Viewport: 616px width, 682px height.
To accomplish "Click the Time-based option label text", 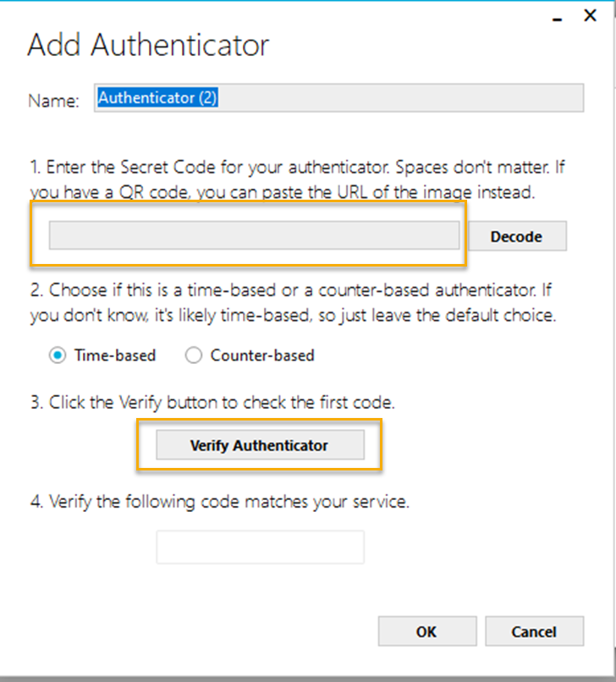I will point(115,356).
